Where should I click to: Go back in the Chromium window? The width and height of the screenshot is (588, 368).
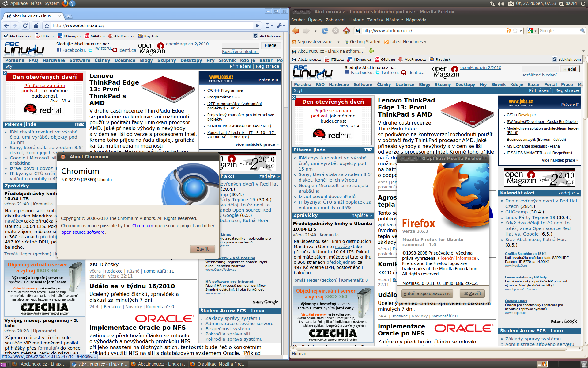tap(6, 25)
